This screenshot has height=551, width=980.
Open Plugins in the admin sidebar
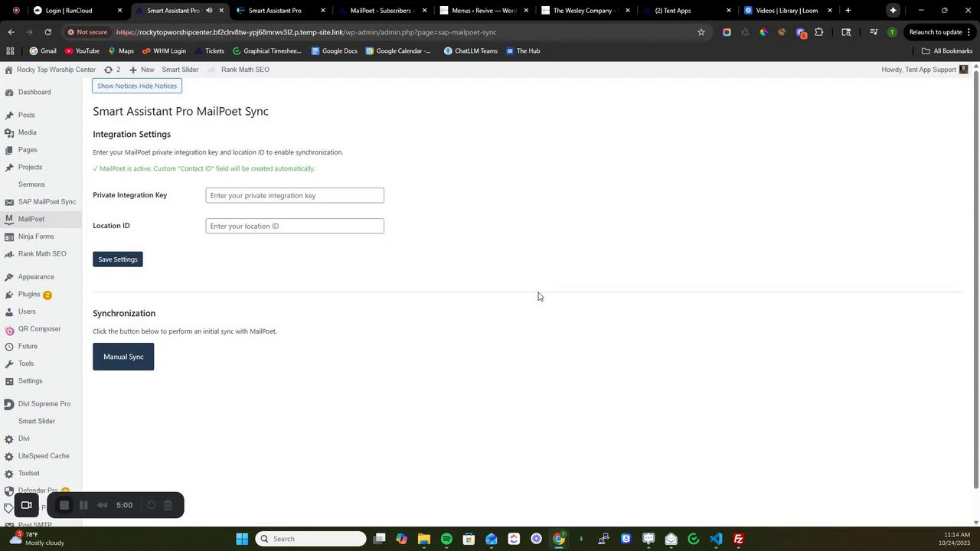(29, 295)
